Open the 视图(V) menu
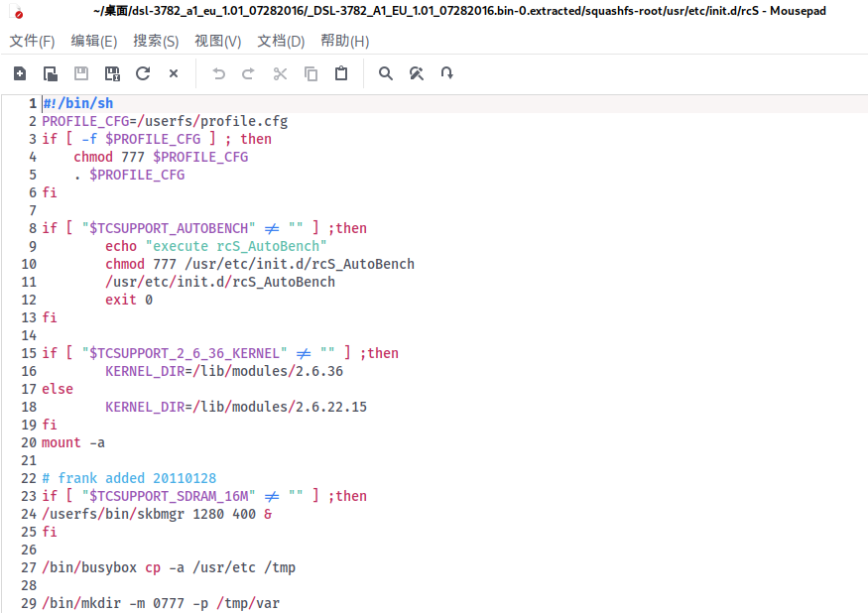 pos(218,41)
